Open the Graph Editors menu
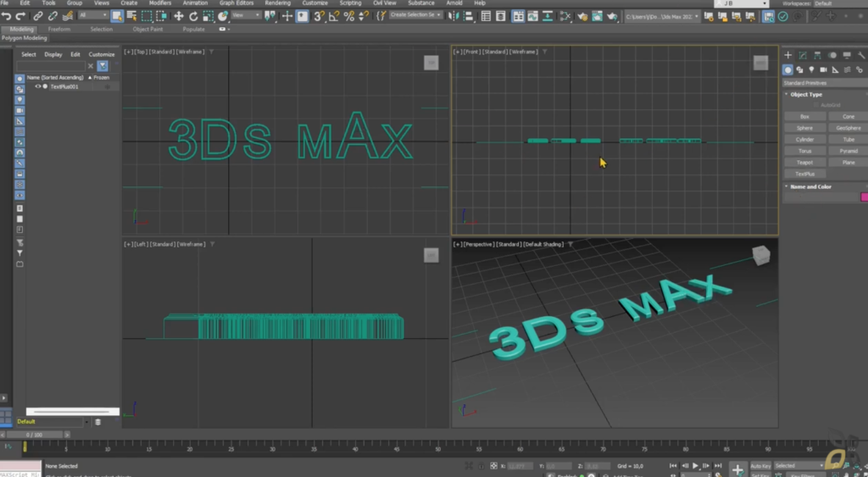Image resolution: width=868 pixels, height=477 pixels. 236,3
